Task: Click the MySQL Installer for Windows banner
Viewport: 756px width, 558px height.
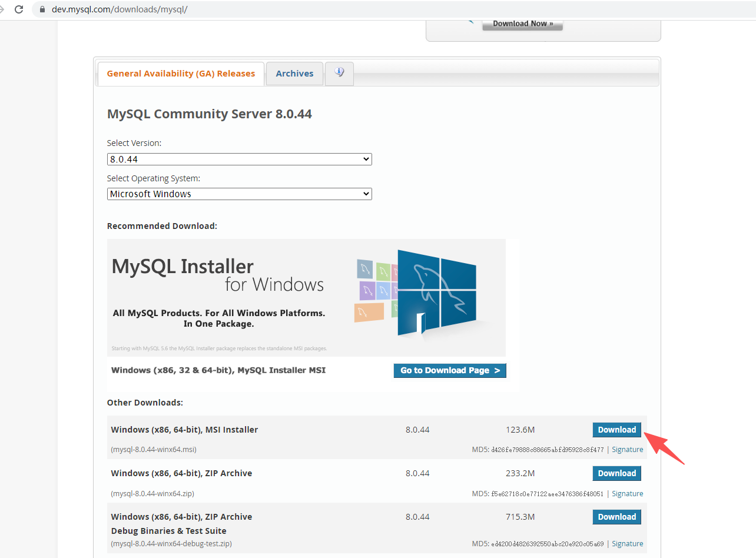Action: click(x=306, y=297)
